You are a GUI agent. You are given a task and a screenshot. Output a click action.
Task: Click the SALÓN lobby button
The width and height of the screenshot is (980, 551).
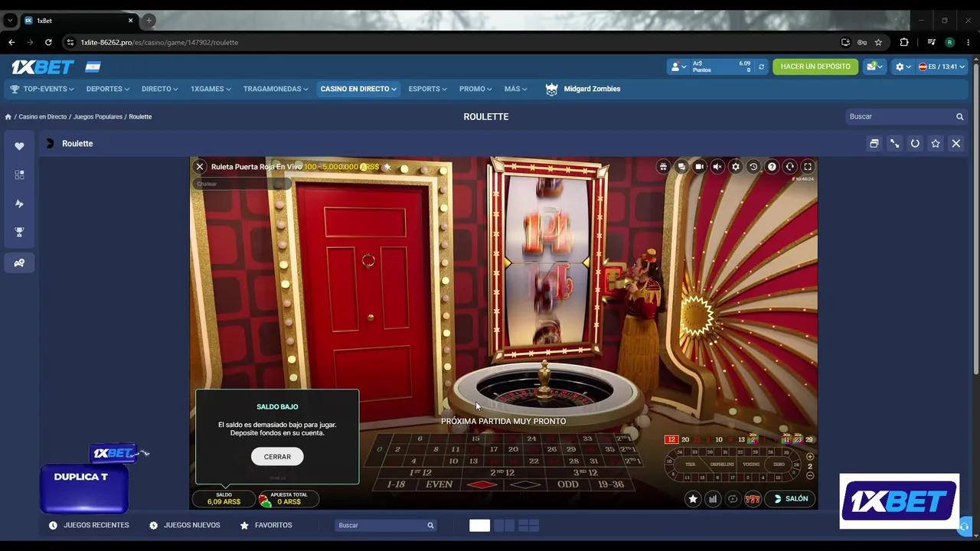tap(790, 499)
